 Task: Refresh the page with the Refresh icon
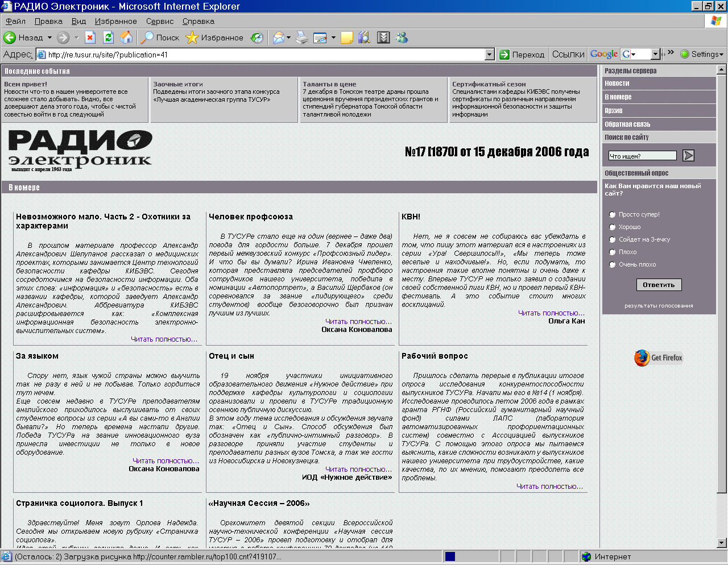[108, 38]
